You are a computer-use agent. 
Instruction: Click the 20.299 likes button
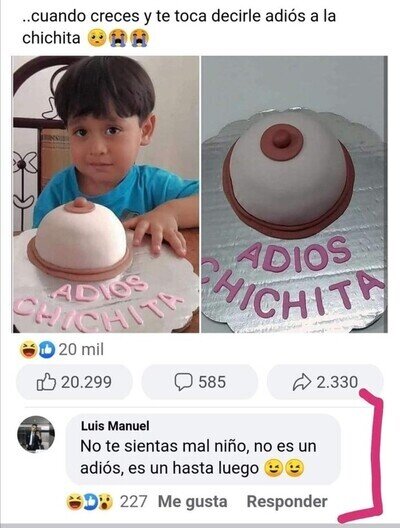74,382
